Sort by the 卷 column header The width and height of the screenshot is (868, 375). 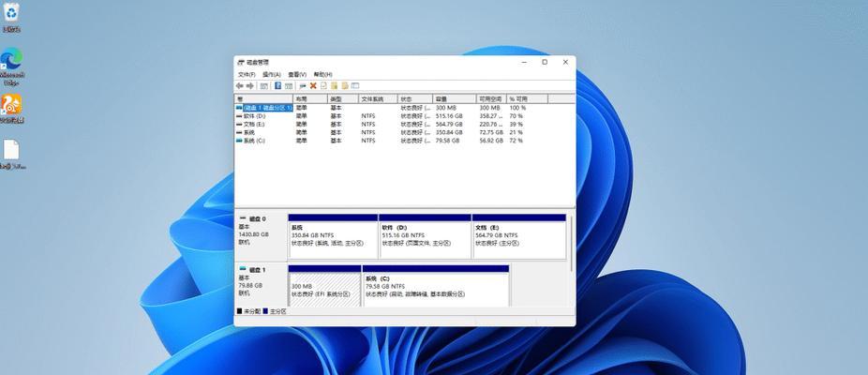click(x=263, y=98)
